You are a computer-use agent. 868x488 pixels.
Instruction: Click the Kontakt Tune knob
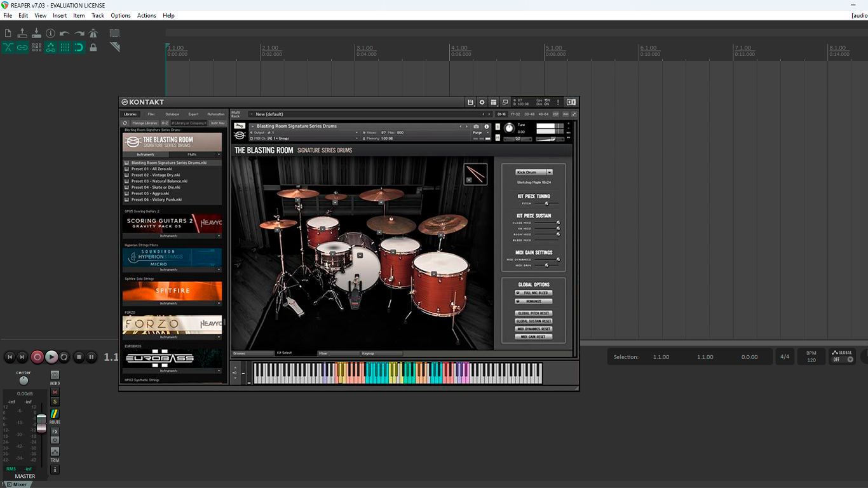pos(508,128)
